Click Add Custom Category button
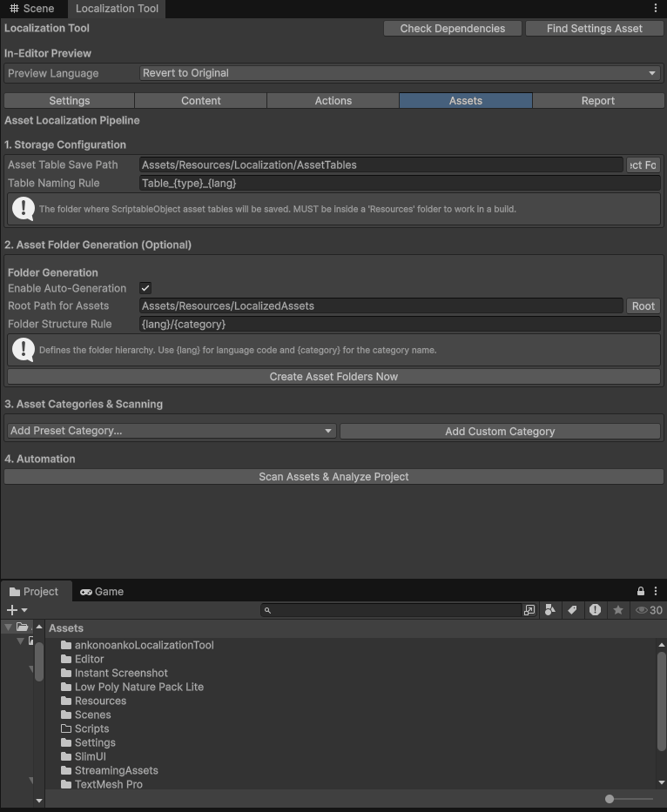Image resolution: width=667 pixels, height=812 pixels. (500, 432)
